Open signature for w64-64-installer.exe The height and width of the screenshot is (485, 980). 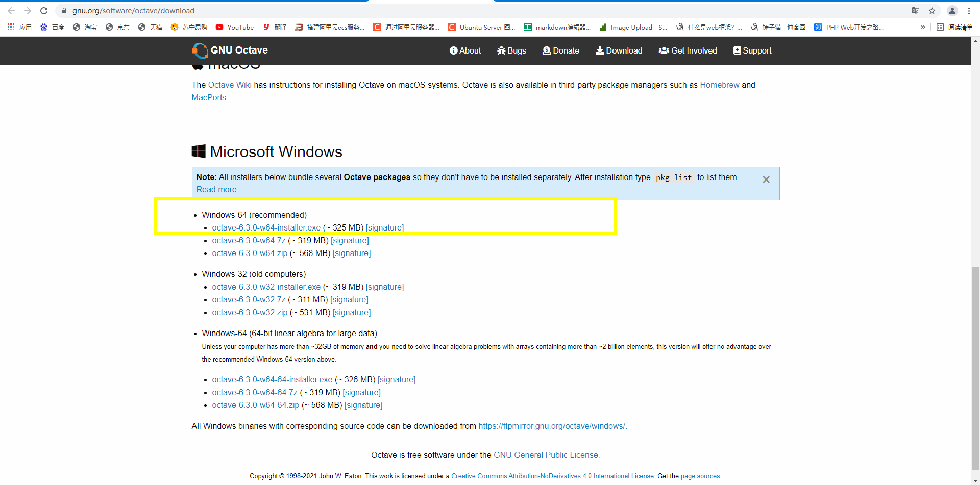[x=397, y=379]
